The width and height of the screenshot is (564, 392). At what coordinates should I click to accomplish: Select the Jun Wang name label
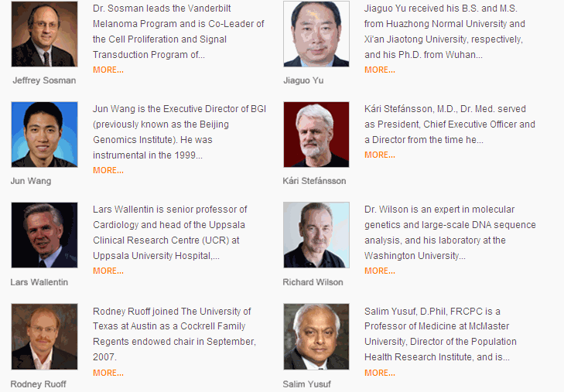tap(31, 181)
